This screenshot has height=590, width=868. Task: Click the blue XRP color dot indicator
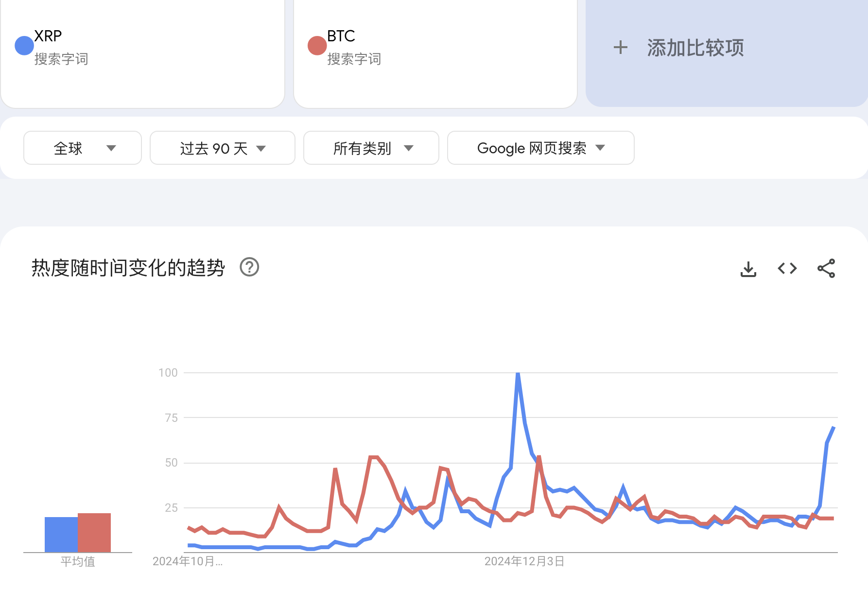coord(23,45)
